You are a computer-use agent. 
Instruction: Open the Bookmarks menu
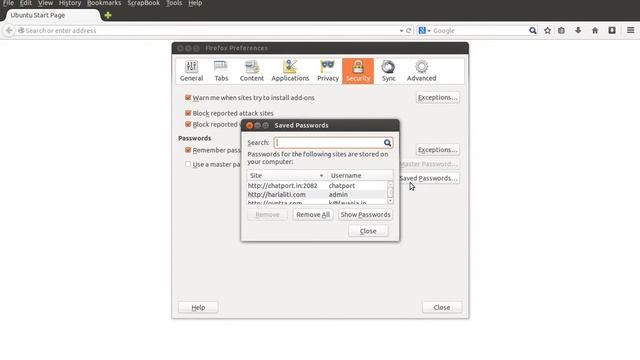coord(104,3)
